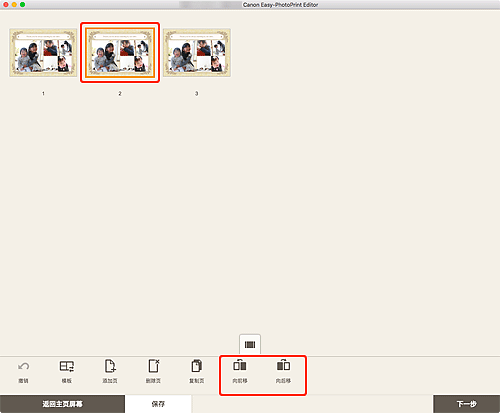Screen dimensions: 500x413
Task: Select page 3 thumbnail
Action: tap(197, 53)
